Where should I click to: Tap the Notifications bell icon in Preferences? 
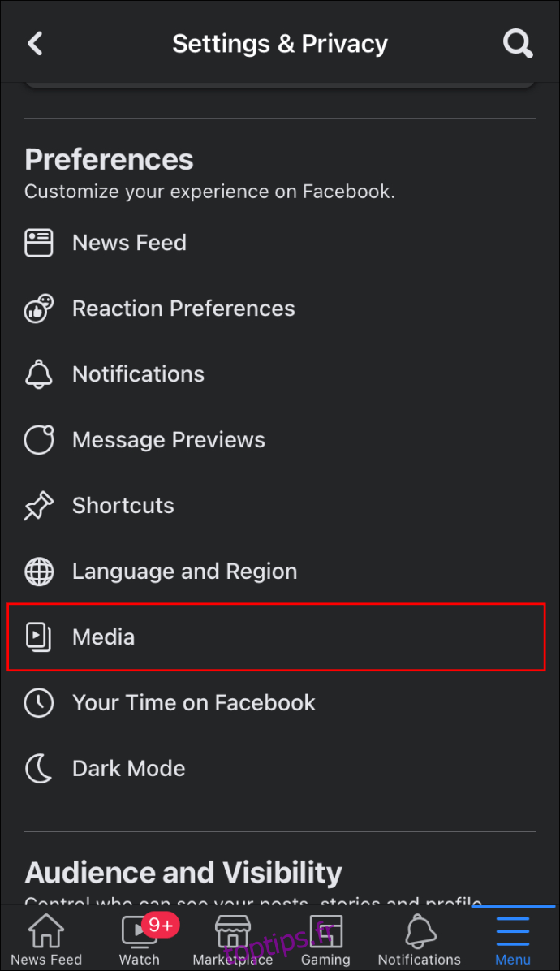point(38,374)
